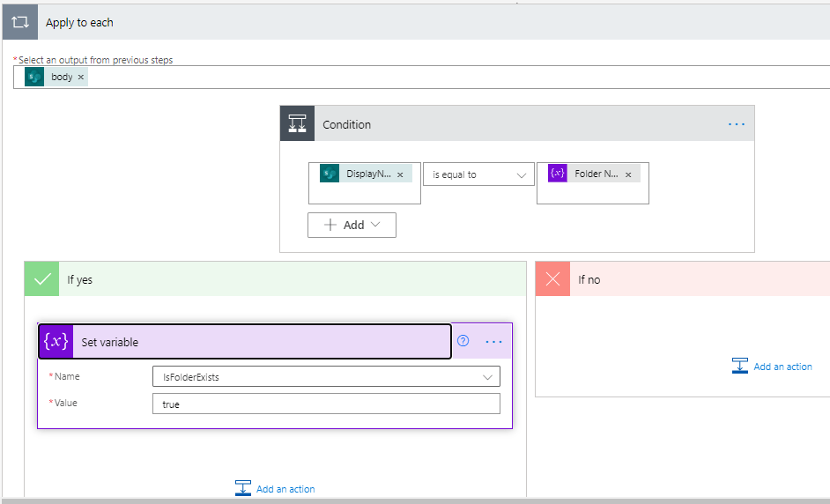Viewport: 830px width, 504px height.
Task: Add an action in If no branch
Action: click(772, 367)
